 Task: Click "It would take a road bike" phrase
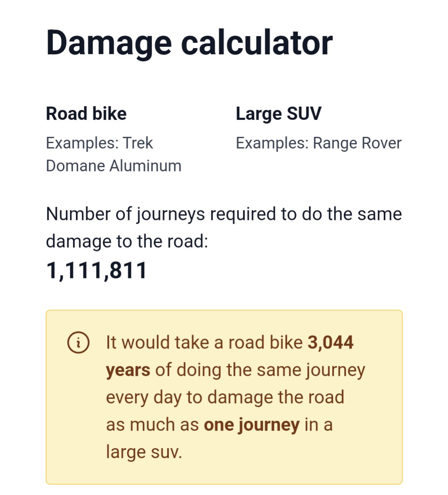204,343
